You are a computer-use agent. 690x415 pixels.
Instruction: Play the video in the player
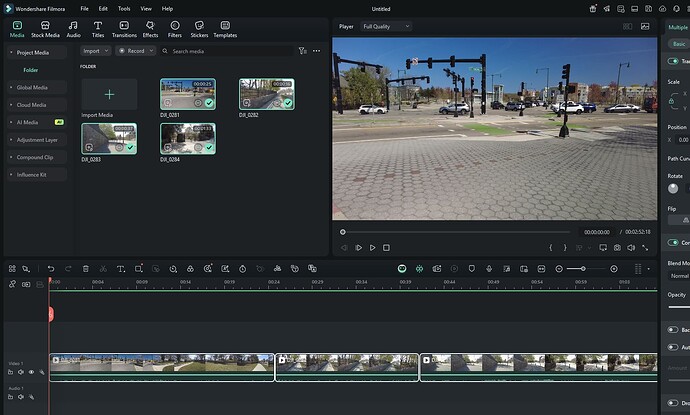[372, 248]
